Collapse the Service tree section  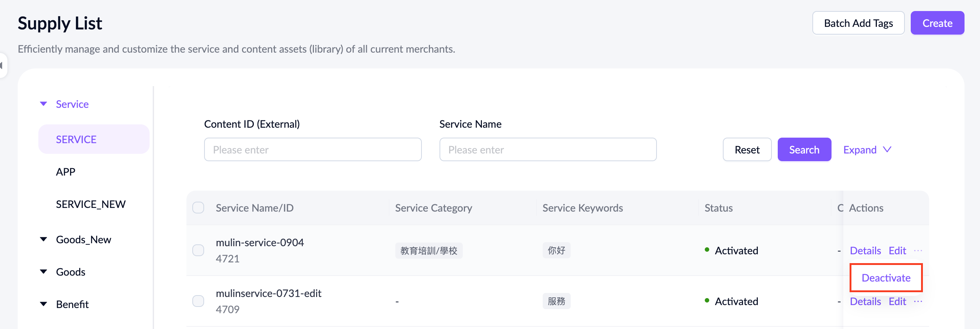(44, 104)
